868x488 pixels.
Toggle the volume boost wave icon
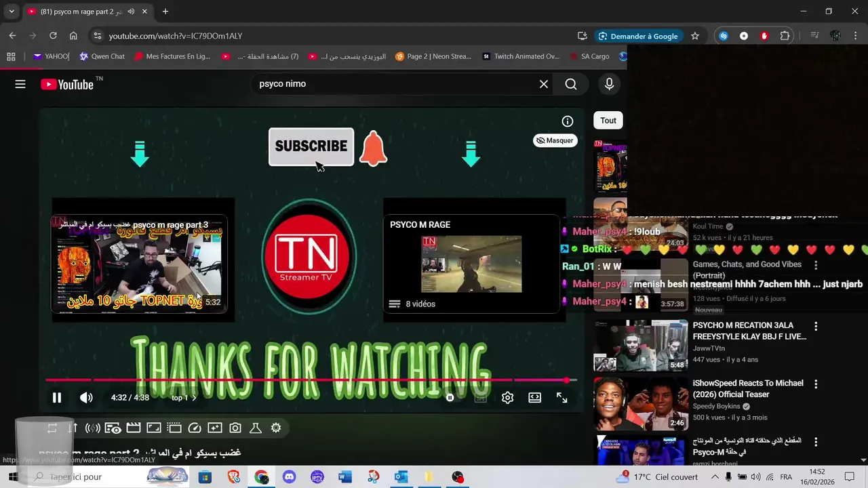[93, 428]
